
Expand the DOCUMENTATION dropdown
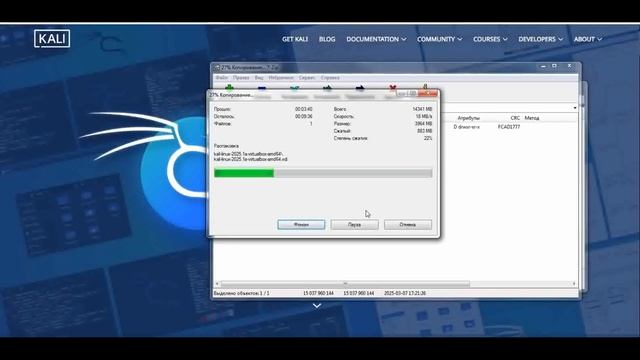coord(376,39)
